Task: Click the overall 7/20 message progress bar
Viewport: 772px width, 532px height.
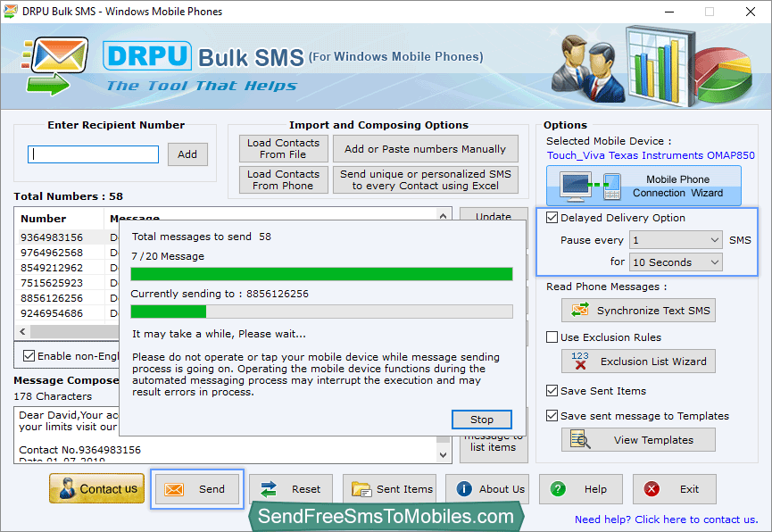Action: (321, 274)
